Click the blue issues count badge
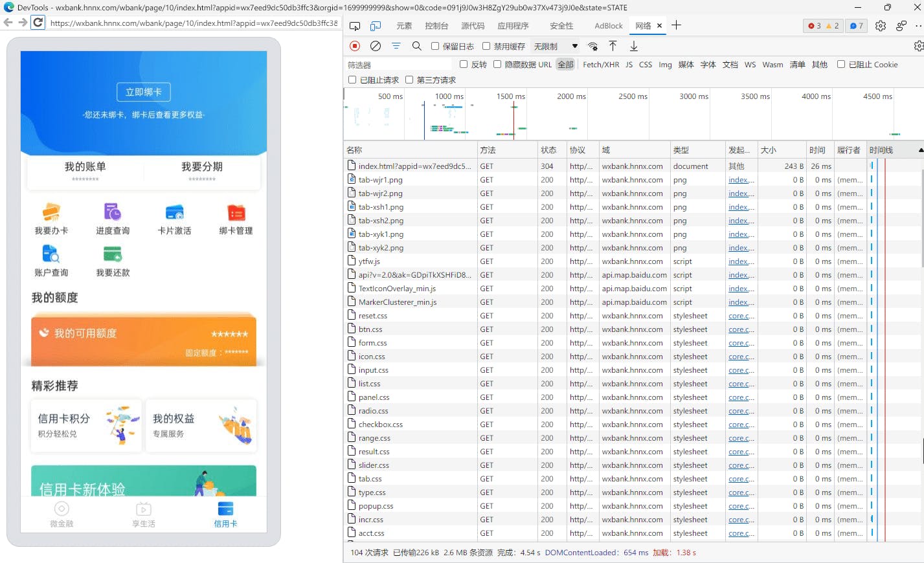This screenshot has width=924, height=563. [857, 26]
